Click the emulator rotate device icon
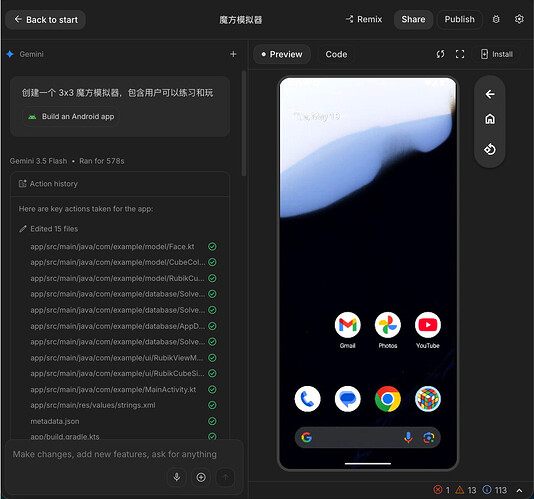 point(490,149)
